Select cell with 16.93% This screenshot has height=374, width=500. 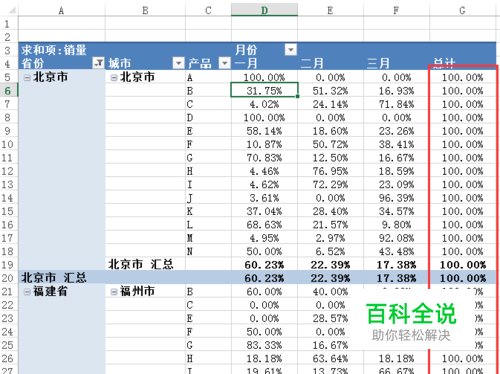pyautogui.click(x=396, y=91)
